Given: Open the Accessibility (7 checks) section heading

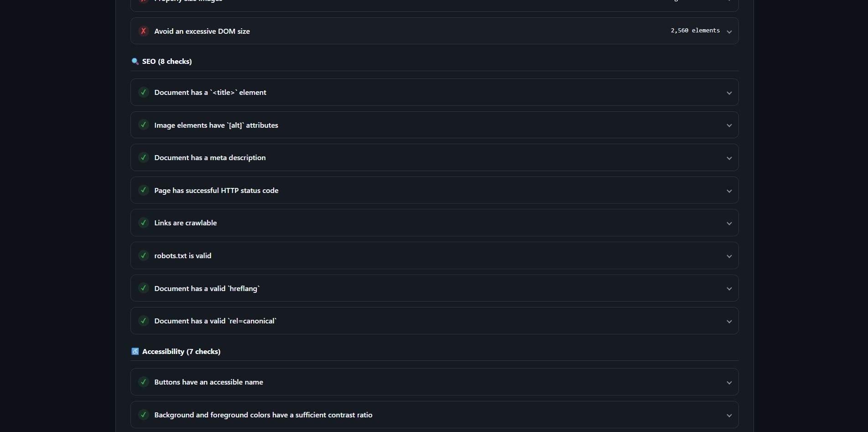Looking at the screenshot, I should point(181,351).
